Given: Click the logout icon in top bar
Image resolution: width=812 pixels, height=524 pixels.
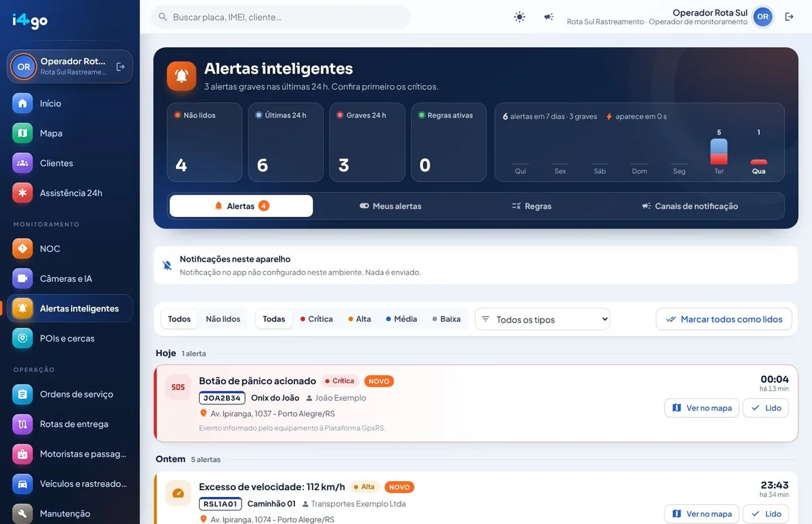Looking at the screenshot, I should coord(789,17).
